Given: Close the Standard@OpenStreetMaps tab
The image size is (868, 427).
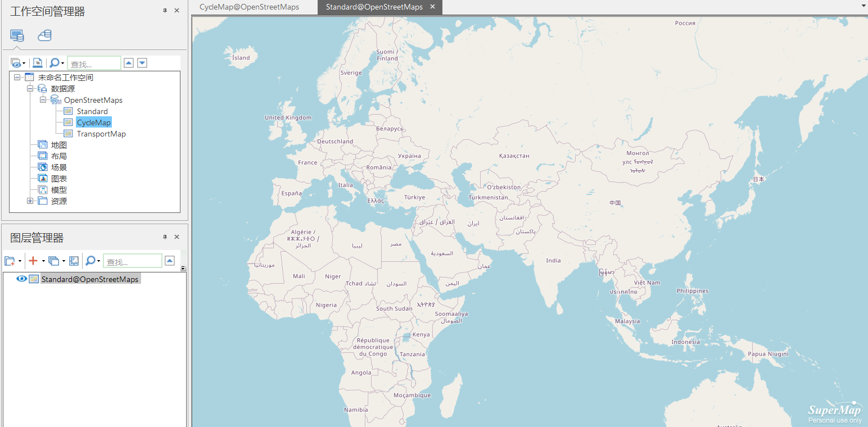Looking at the screenshot, I should [432, 7].
